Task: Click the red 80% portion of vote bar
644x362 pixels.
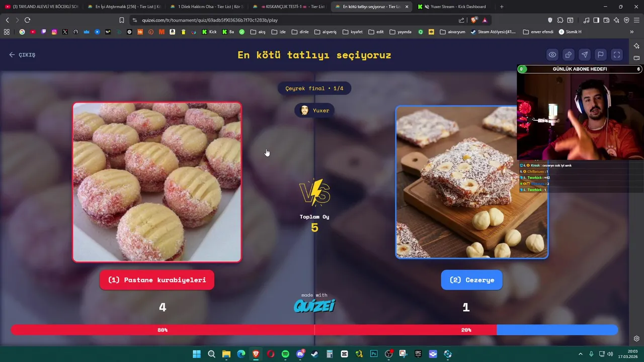Action: pos(254,330)
